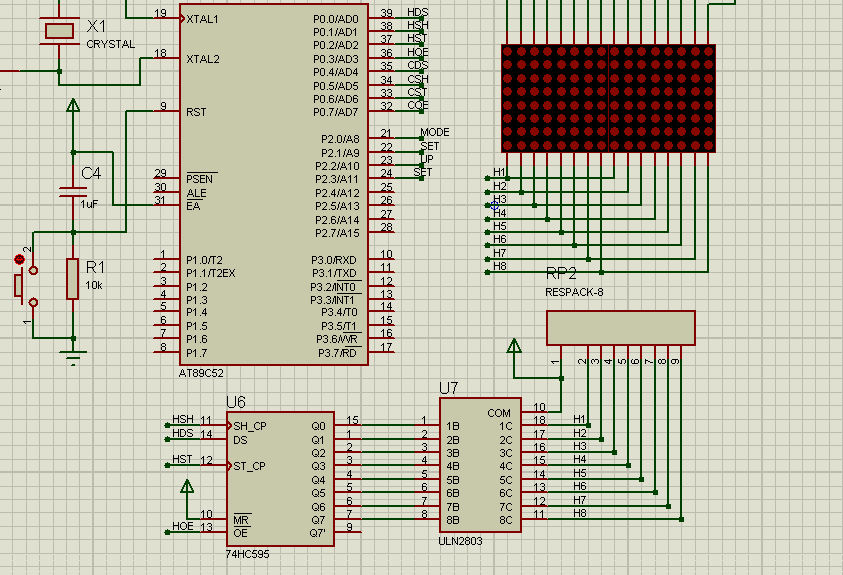Select the right 8x8 LED dot matrix

662,98
